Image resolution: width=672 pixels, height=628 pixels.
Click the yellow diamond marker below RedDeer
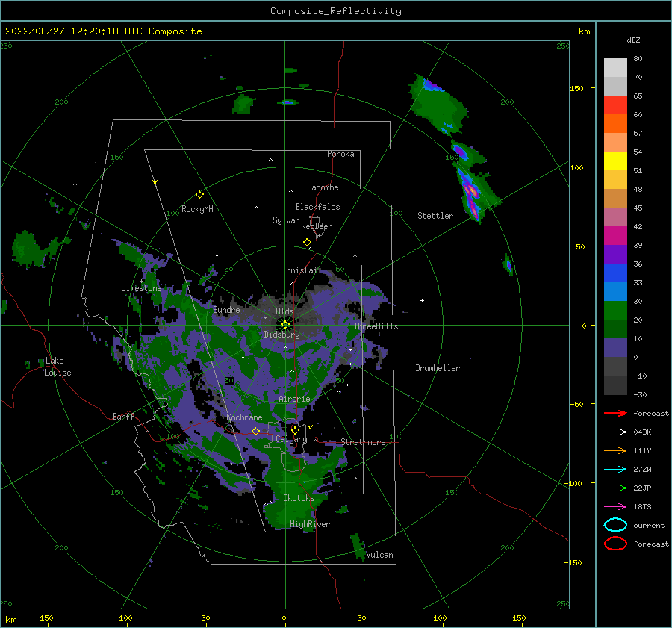click(x=307, y=243)
